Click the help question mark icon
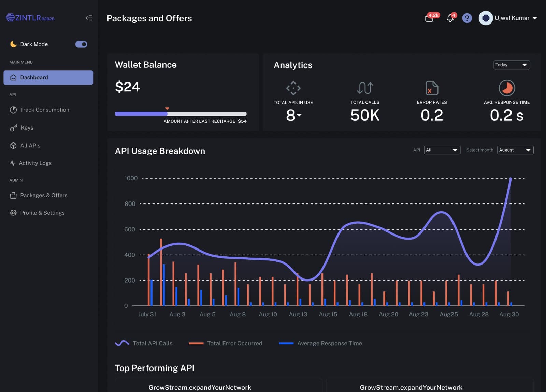 (x=467, y=18)
